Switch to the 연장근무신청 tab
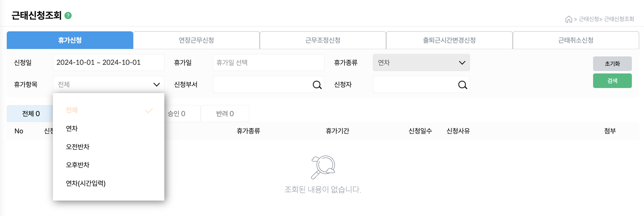 [196, 40]
